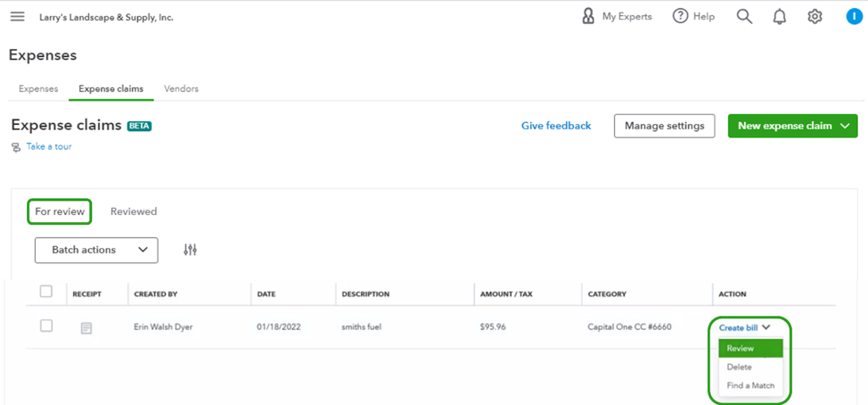
Task: Click Create bill for smiths fuel
Action: pos(739,328)
